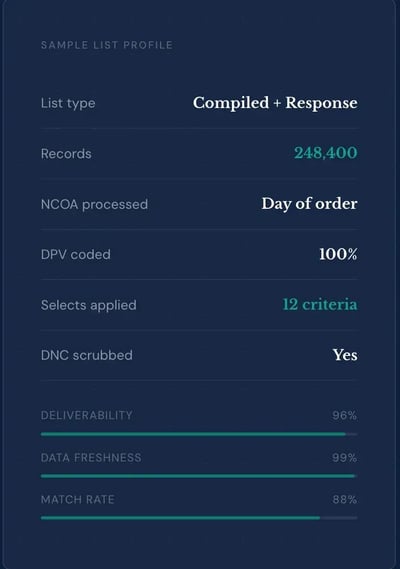Select the DPV coded label

[75, 254]
